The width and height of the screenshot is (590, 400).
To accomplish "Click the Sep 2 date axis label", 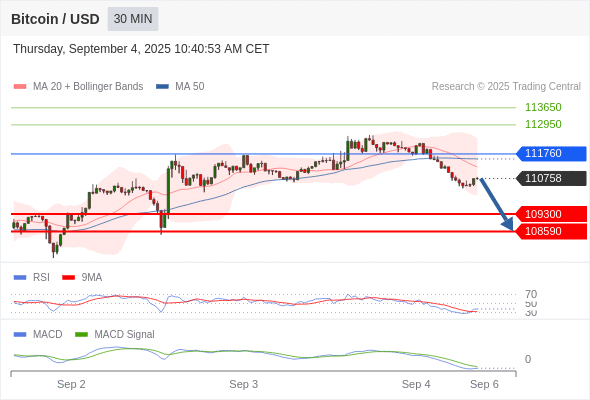I will (71, 384).
